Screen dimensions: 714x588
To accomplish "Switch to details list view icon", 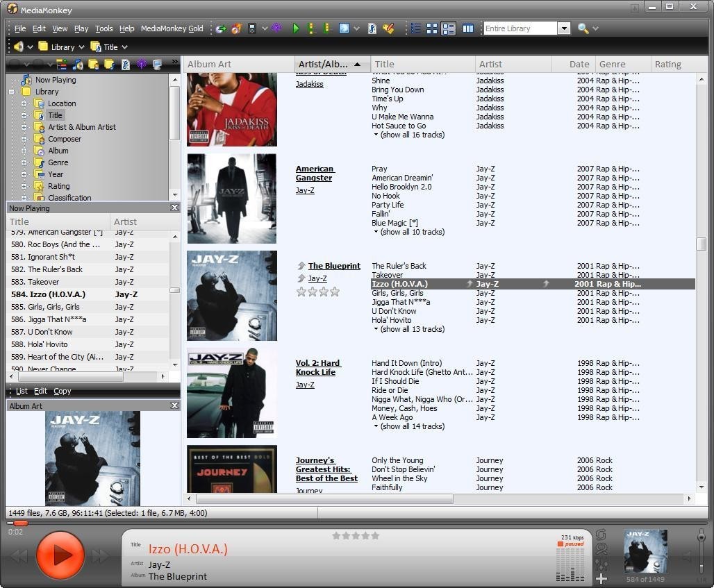I will [415, 28].
